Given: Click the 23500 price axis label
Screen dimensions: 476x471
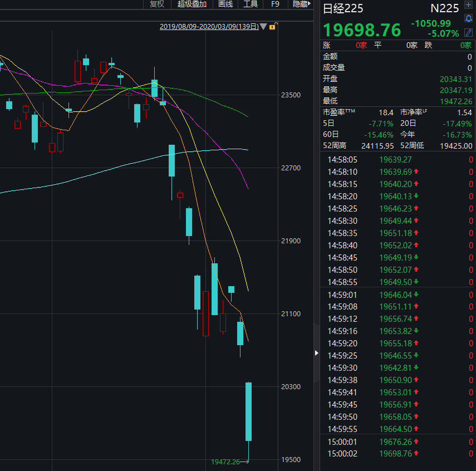Looking at the screenshot, I should point(291,95).
